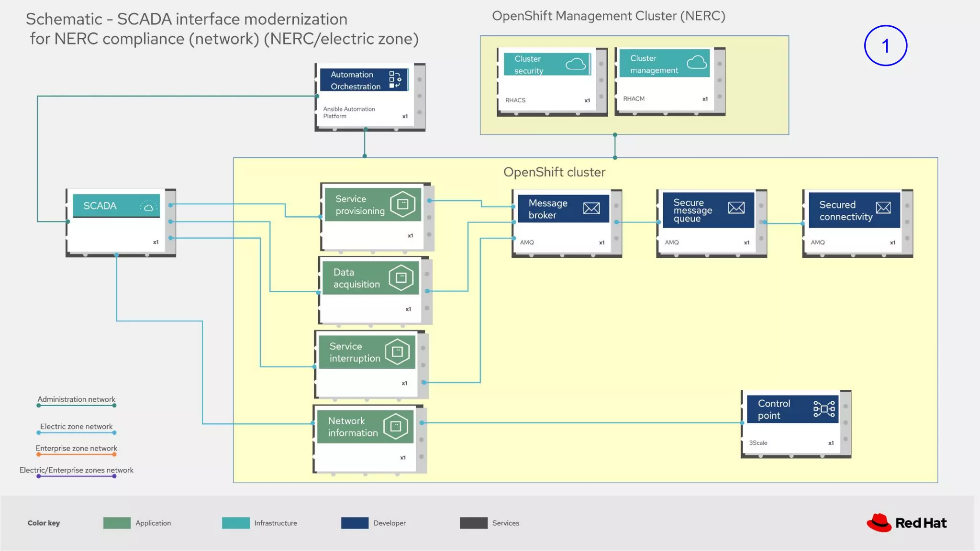Click the Administration network legend label
Screen dimensions: 980x551
pyautogui.click(x=77, y=399)
